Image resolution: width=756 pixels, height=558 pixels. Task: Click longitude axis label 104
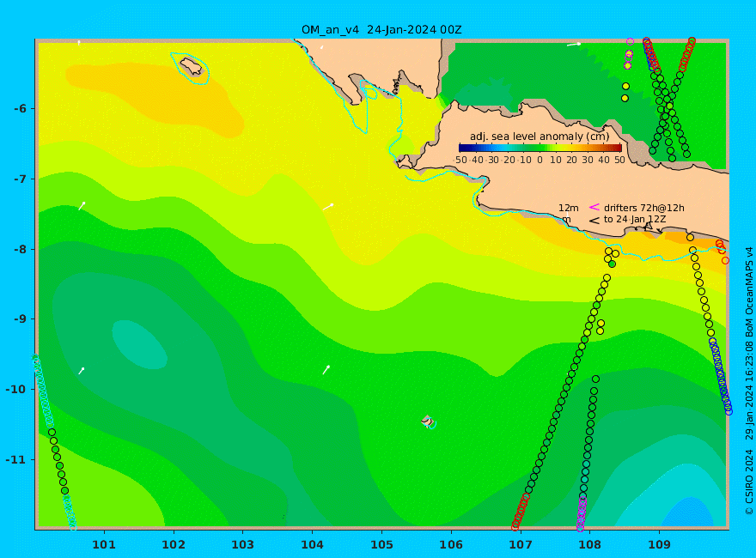pos(312,544)
